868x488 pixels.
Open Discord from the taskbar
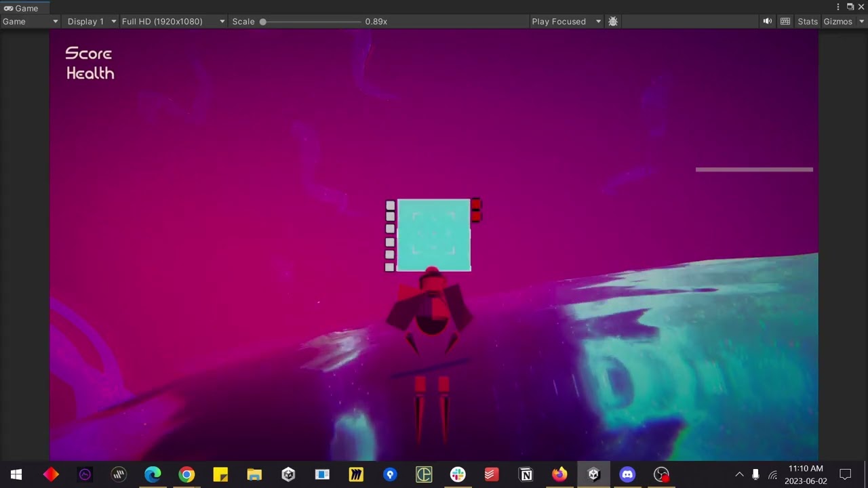[x=627, y=474]
